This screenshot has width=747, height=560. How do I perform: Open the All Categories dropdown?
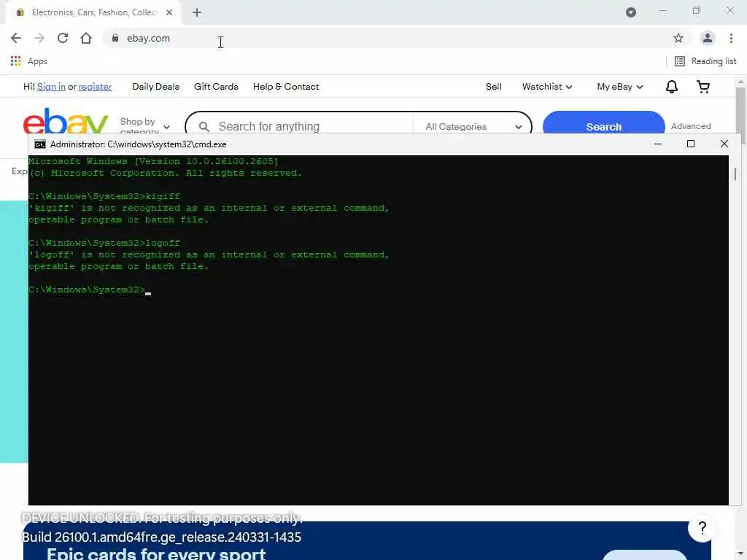pos(473,127)
